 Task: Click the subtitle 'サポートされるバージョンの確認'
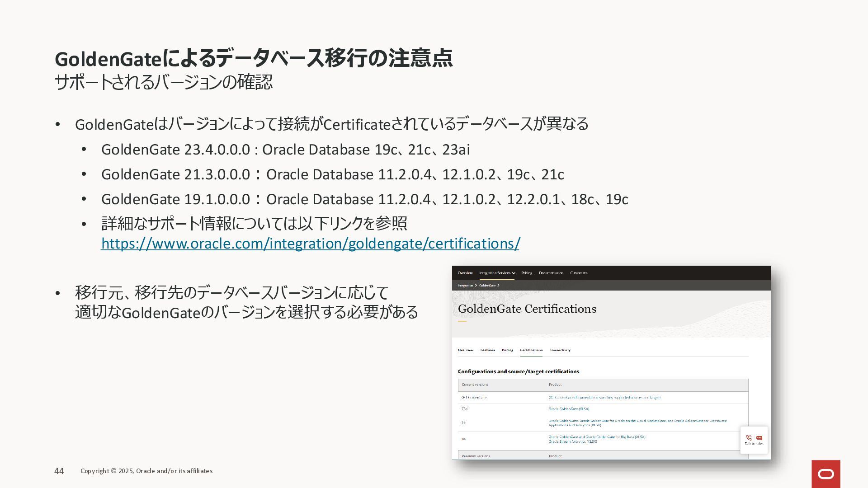coord(163,82)
